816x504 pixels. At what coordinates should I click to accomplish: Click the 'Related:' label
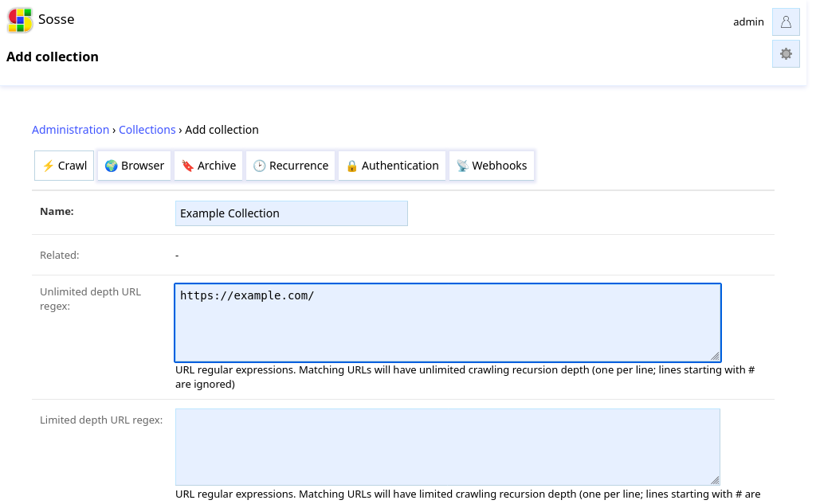click(x=59, y=256)
